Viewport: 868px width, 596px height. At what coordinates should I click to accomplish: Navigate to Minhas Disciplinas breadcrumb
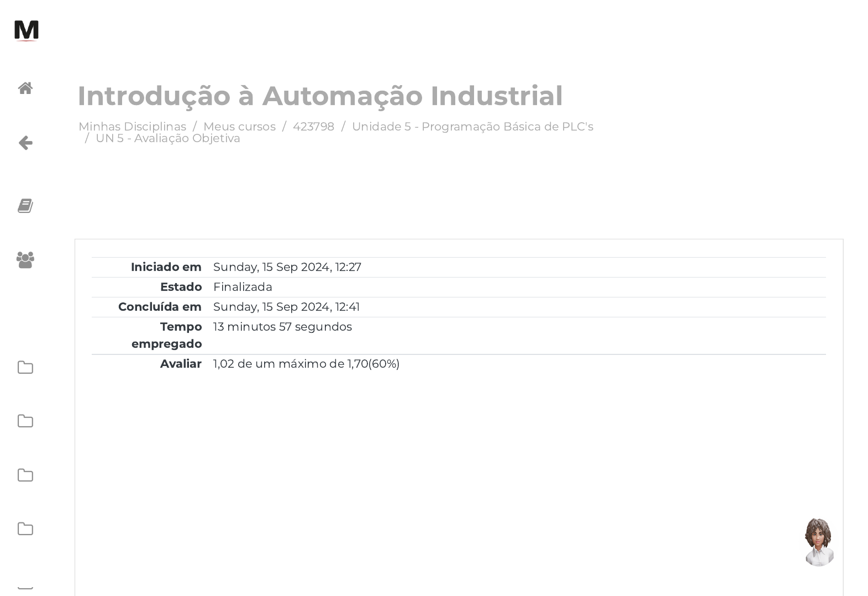coord(132,127)
